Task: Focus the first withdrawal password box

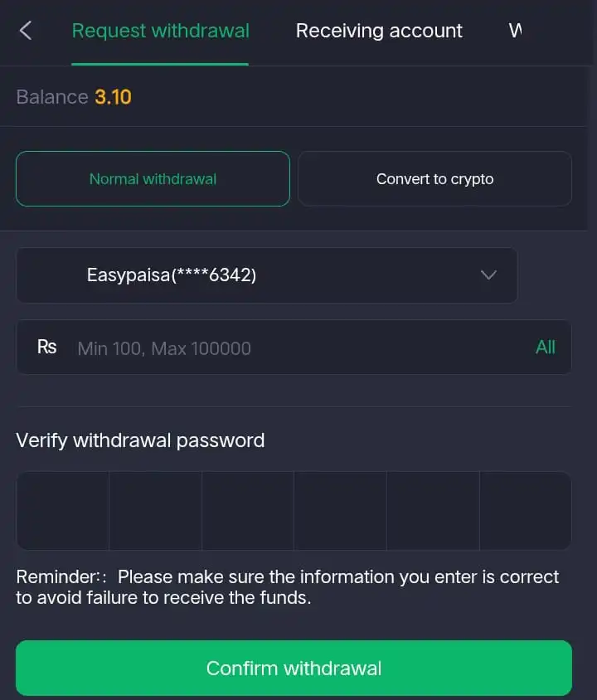Action: 63,511
